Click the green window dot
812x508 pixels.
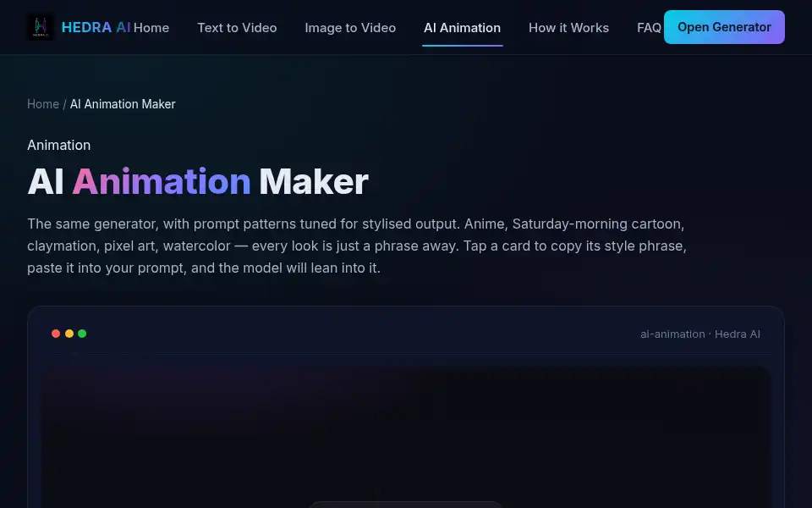click(x=82, y=334)
